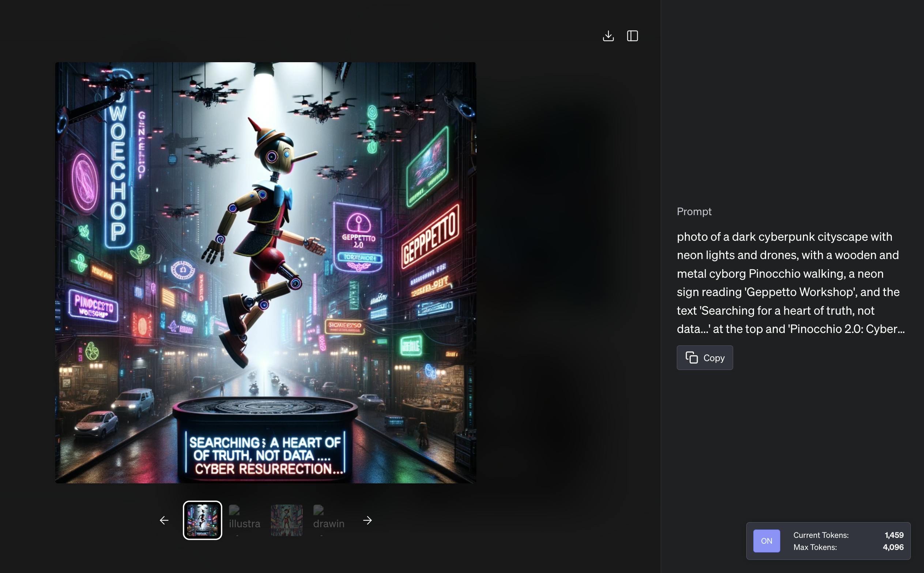
Task: Copy the prompt text
Action: click(705, 358)
